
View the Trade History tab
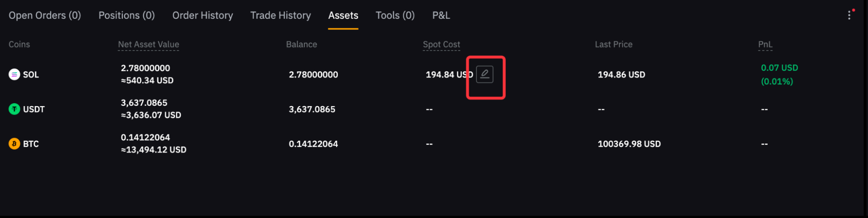281,15
